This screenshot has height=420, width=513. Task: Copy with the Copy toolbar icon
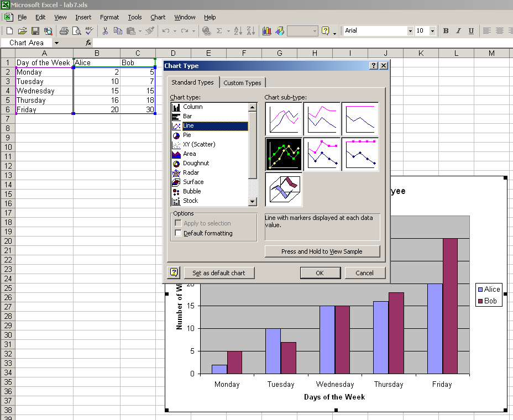(118, 31)
